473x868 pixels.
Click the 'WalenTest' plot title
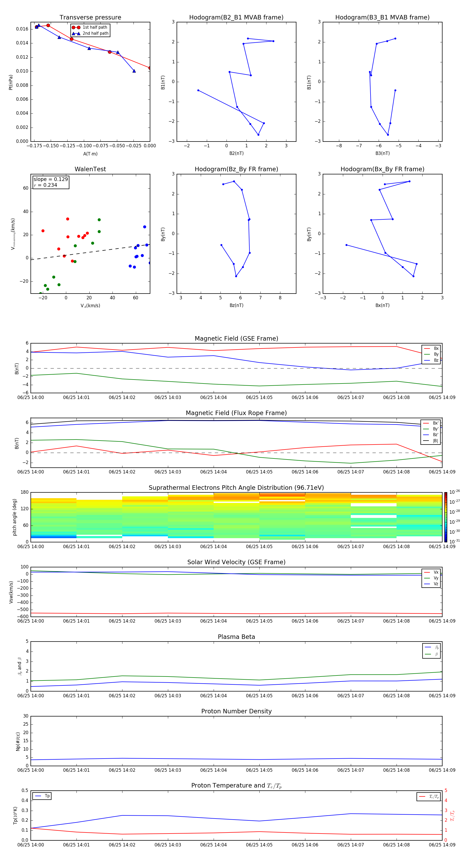tap(90, 169)
